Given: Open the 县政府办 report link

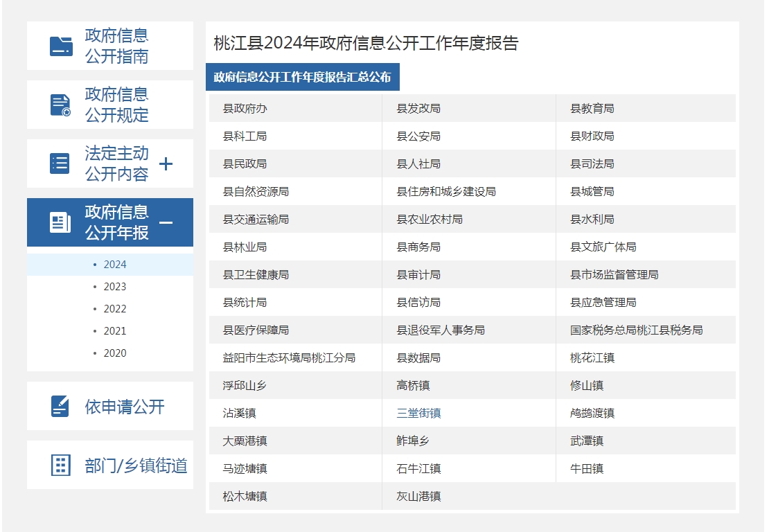Looking at the screenshot, I should [245, 109].
